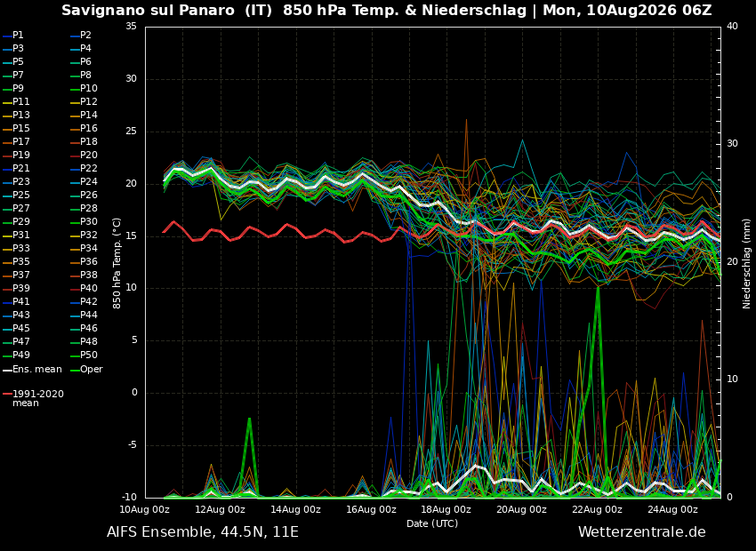This screenshot has height=551, width=756.
Task: Click the 10Aug 00z tick label
Action: point(145,509)
